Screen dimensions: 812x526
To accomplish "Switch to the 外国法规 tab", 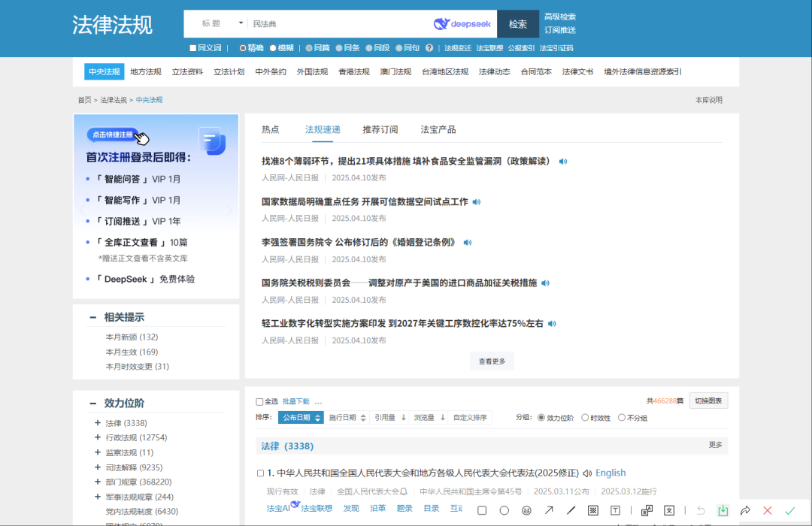I will tap(311, 71).
